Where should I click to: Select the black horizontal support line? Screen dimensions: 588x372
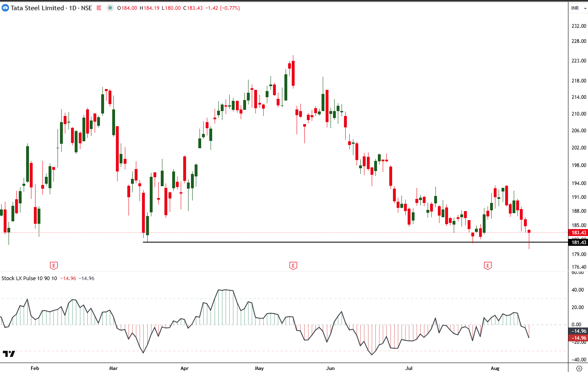[355, 242]
